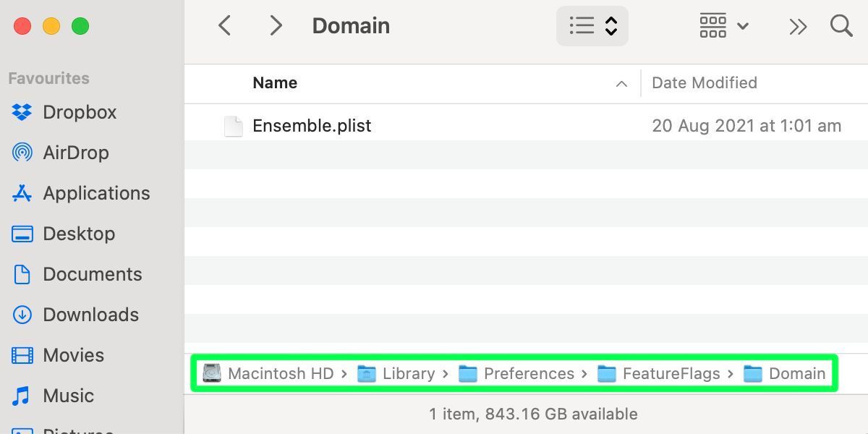Image resolution: width=868 pixels, height=434 pixels.
Task: Open Library from the path bar
Action: [x=409, y=373]
